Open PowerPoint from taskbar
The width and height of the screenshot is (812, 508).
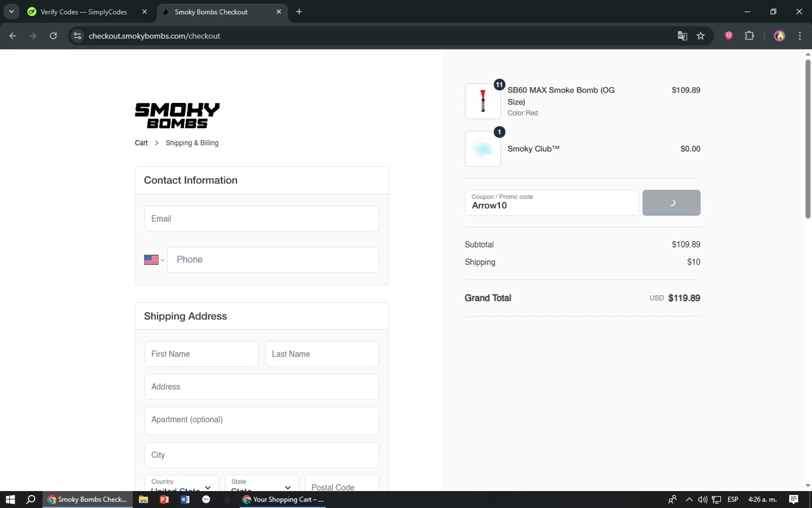click(x=165, y=499)
